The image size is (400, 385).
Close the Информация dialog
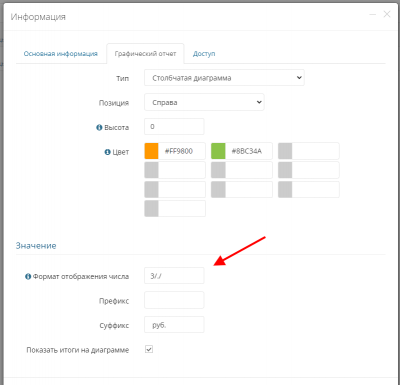(387, 14)
